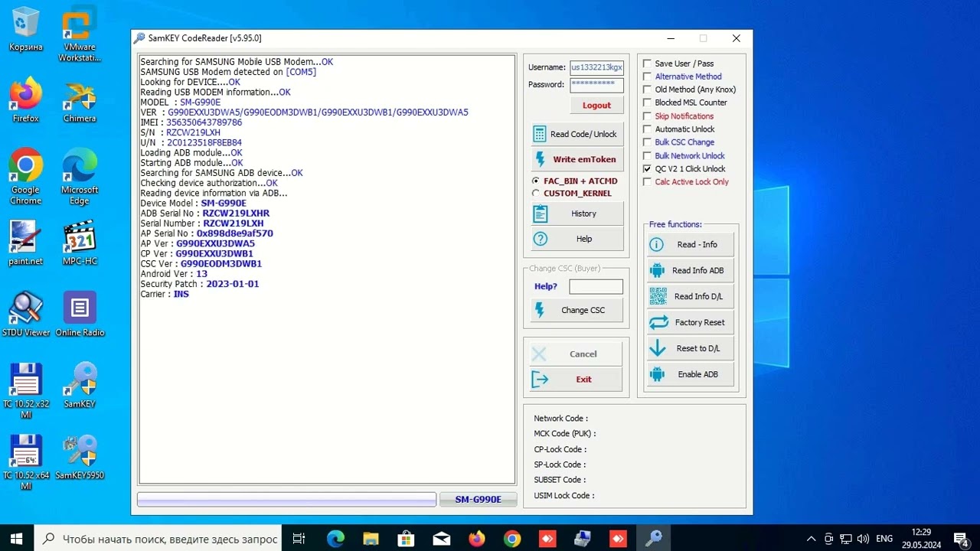Screen dimensions: 980x551
Task: Select the FAC_BIN + ATCMD mode
Action: pos(536,181)
